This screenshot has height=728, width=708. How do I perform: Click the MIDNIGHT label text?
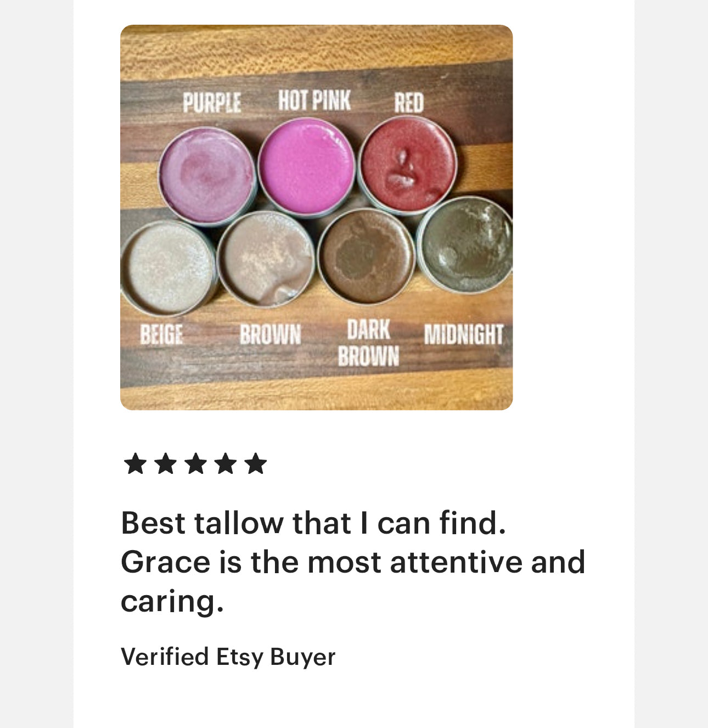click(464, 334)
